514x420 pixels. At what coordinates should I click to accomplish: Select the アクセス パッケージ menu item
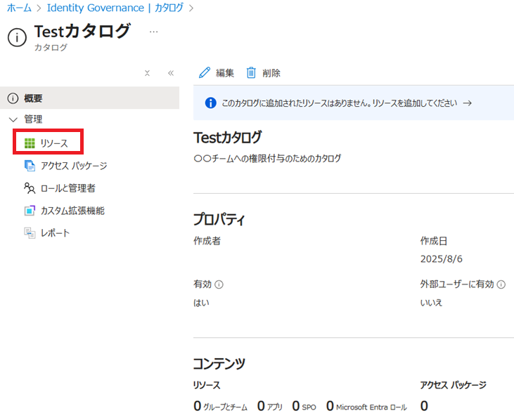point(74,166)
